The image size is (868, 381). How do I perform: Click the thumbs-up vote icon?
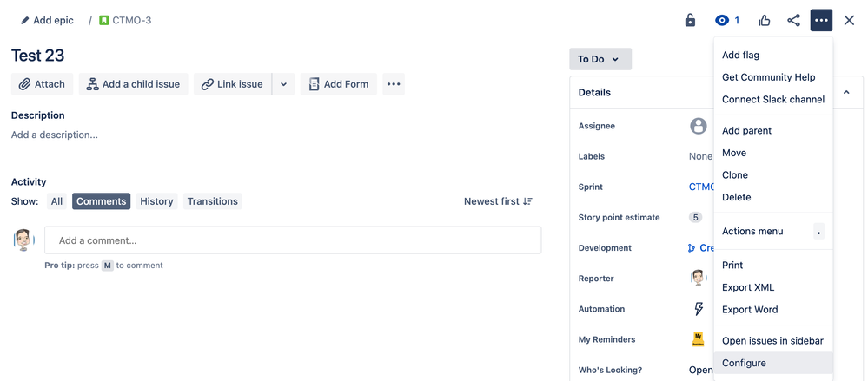pyautogui.click(x=765, y=21)
